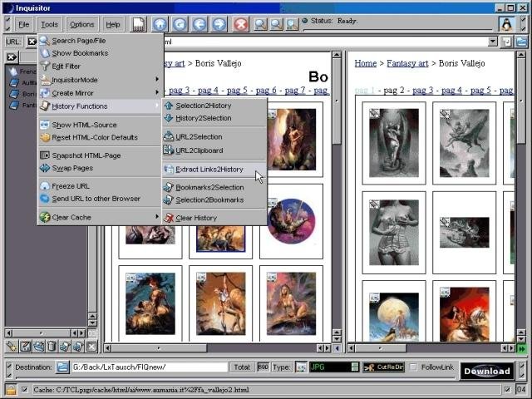
Task: Click the Destination path input field
Action: (x=150, y=367)
